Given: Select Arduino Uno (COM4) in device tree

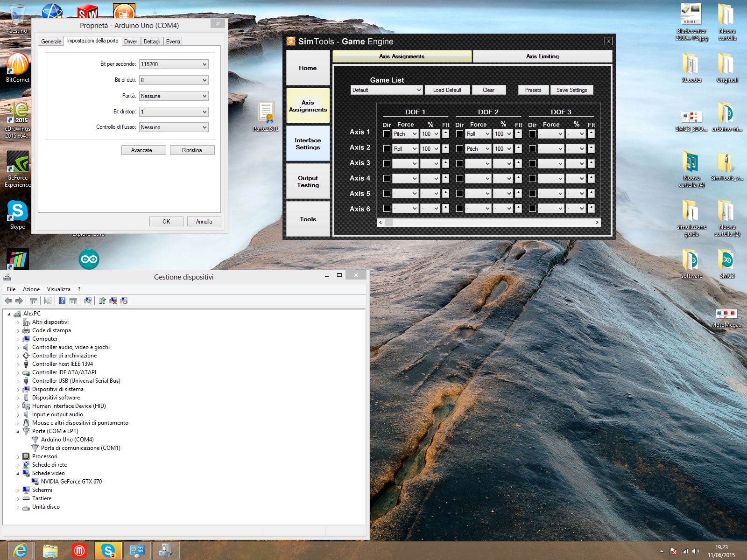Looking at the screenshot, I should pos(67,440).
